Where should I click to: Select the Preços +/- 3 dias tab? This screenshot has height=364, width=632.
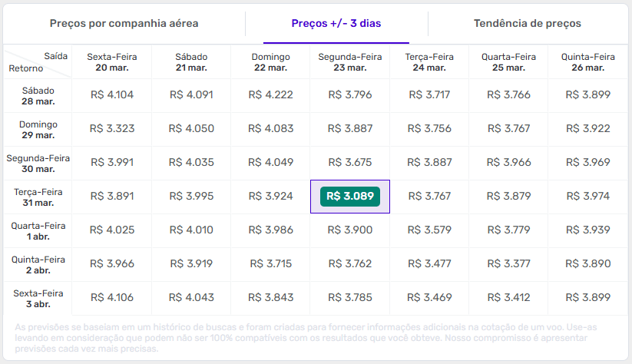[336, 24]
